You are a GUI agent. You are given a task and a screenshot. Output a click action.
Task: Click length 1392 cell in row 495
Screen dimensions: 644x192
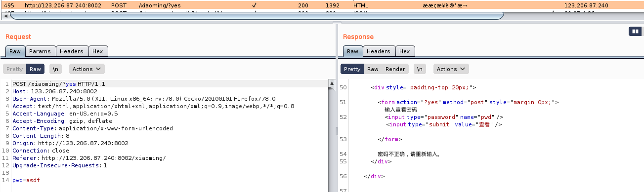pyautogui.click(x=333, y=5)
